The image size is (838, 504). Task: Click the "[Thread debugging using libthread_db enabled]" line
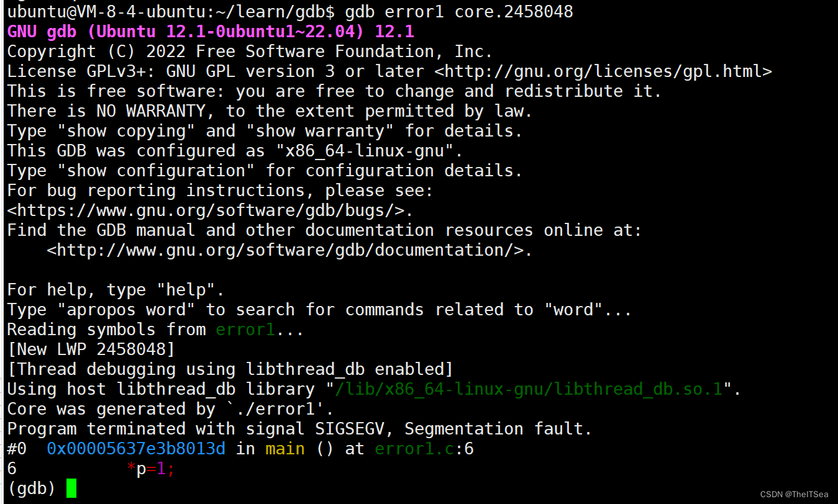click(x=230, y=369)
